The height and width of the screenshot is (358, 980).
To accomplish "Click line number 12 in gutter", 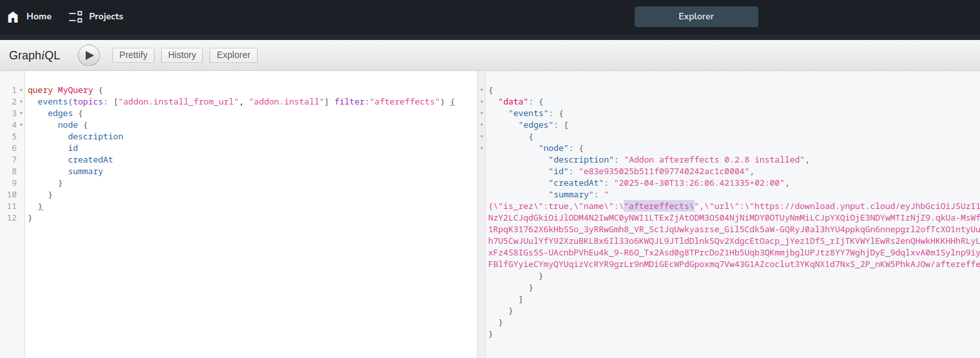I will pos(12,218).
